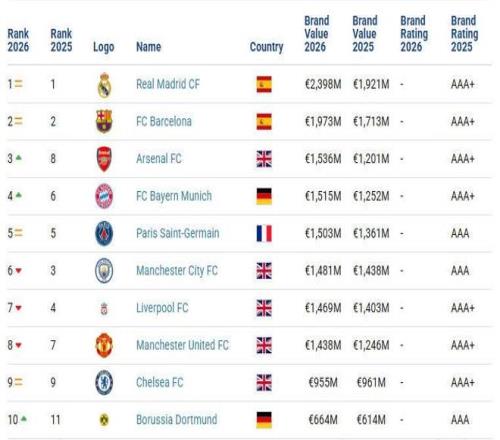This screenshot has height=440, width=500.
Task: Sort by Brand Value 2026 header
Action: coord(317,34)
